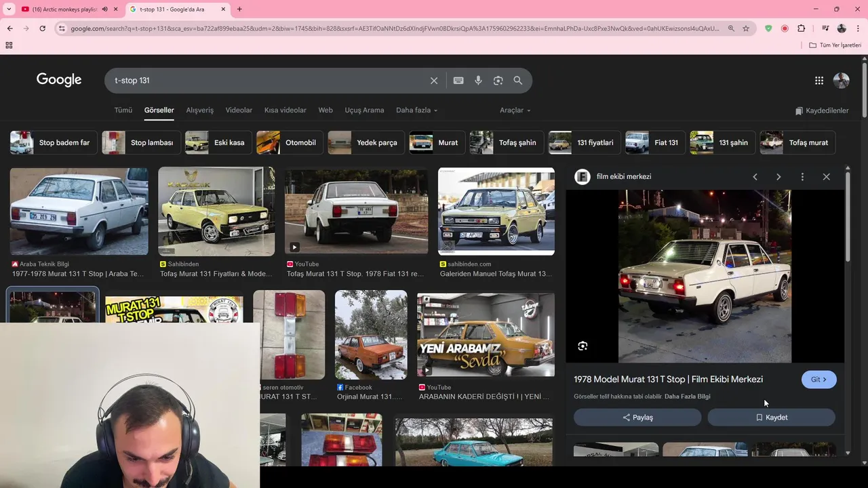Show previous image in preview panel
The image size is (868, 488).
[755, 177]
